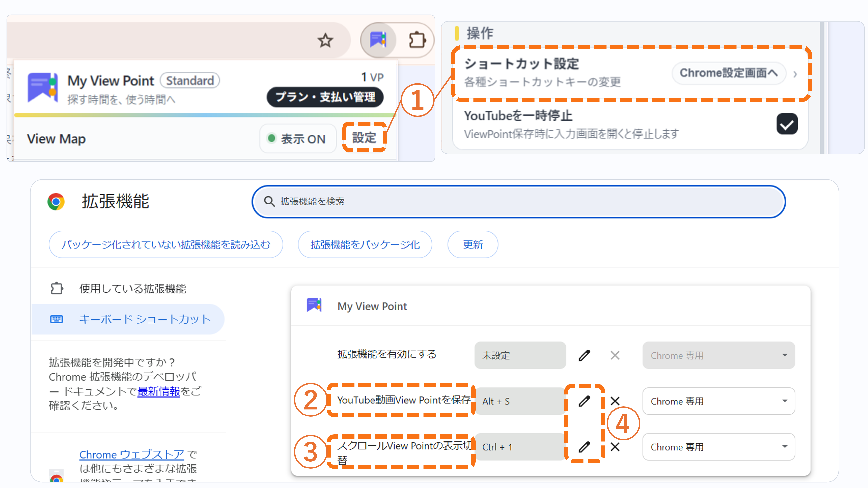Open scope dropdown for 拡張機能を有効にする
The height and width of the screenshot is (488, 868).
pyautogui.click(x=719, y=355)
